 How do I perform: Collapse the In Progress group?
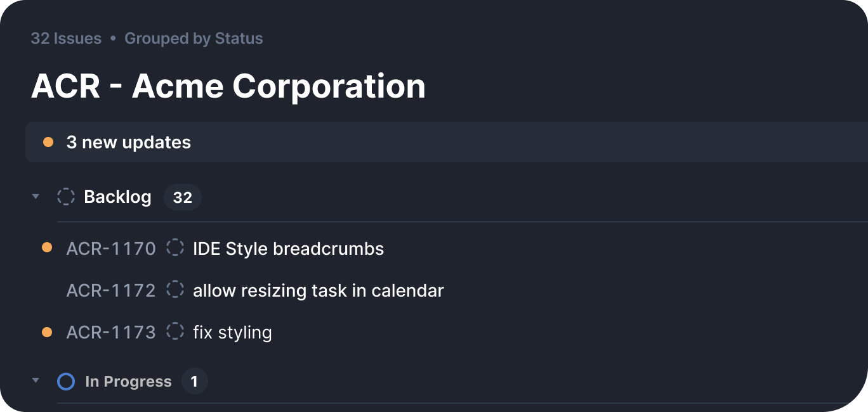coord(36,381)
